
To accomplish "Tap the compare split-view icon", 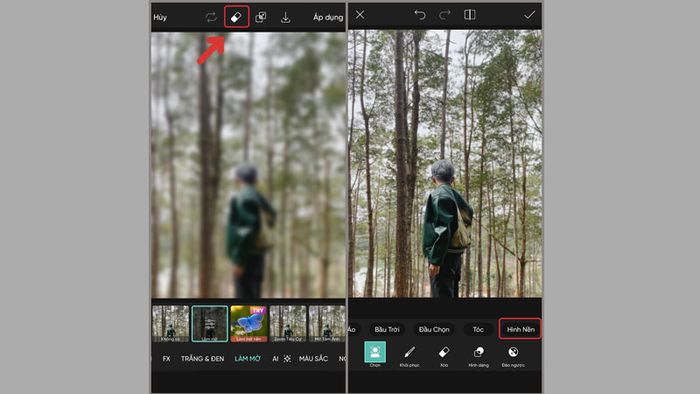I will click(470, 15).
